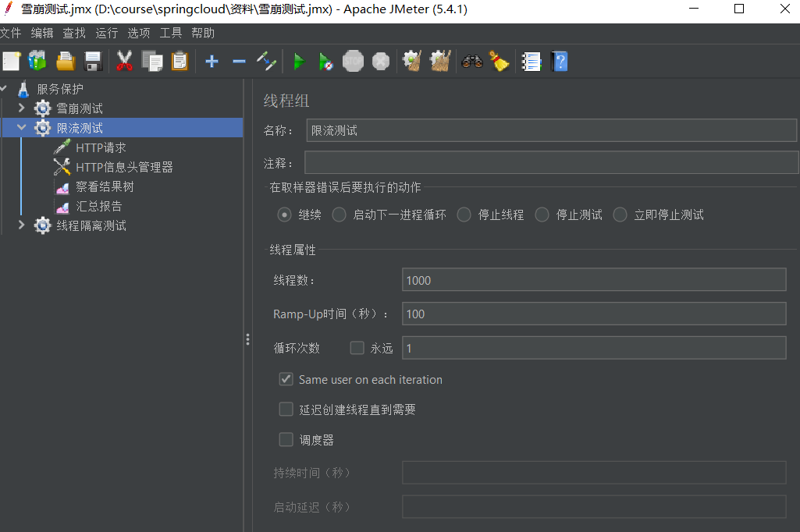Screen dimensions: 800x532
Task: Select the HTTP请求 sampler
Action: [101, 148]
